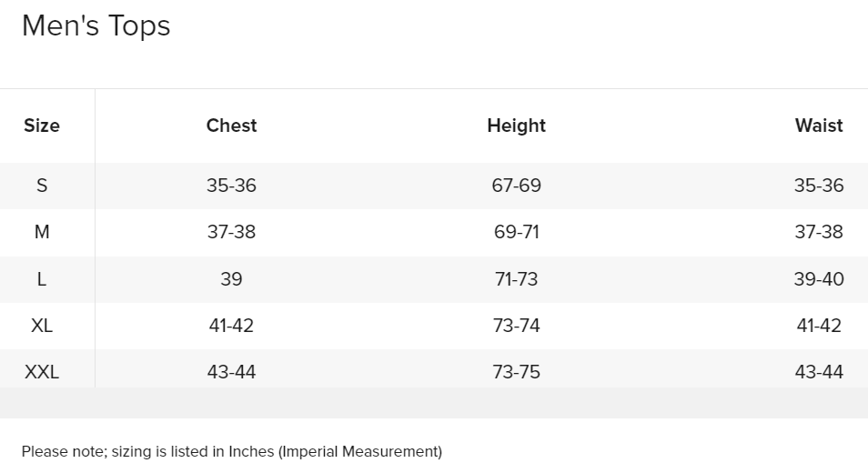Click the S size row label

(42, 186)
